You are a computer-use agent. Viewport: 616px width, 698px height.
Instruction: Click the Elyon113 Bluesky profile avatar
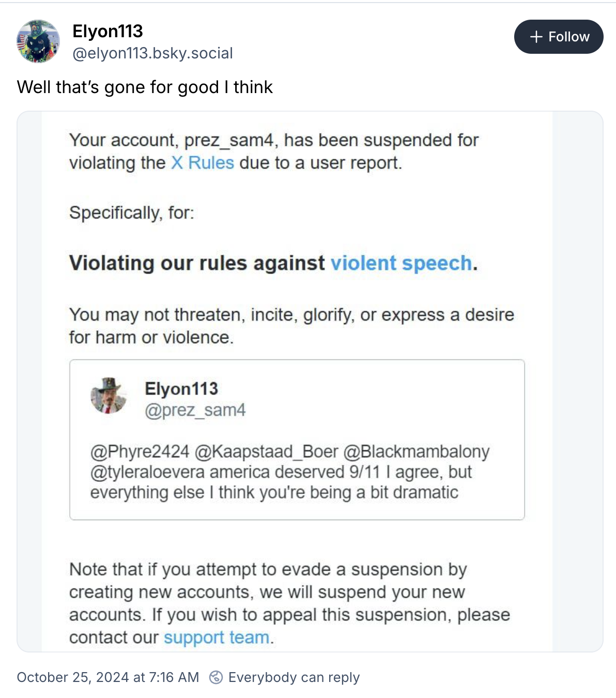point(38,41)
